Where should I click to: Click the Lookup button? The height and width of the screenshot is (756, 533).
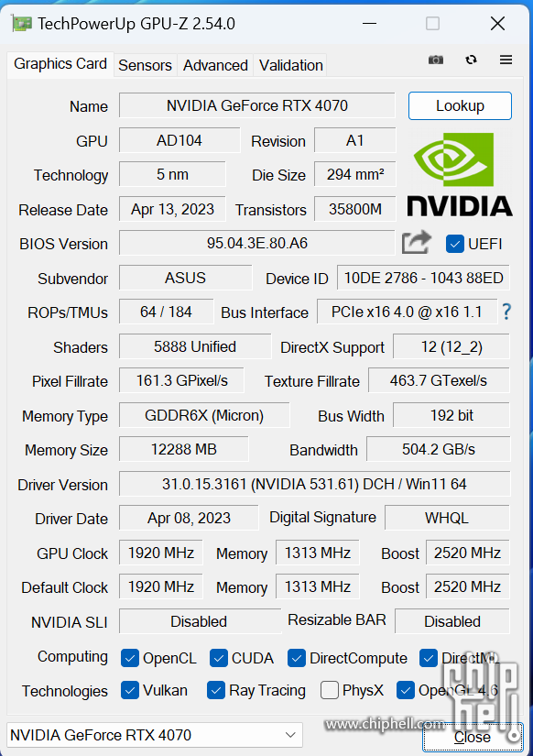click(460, 105)
